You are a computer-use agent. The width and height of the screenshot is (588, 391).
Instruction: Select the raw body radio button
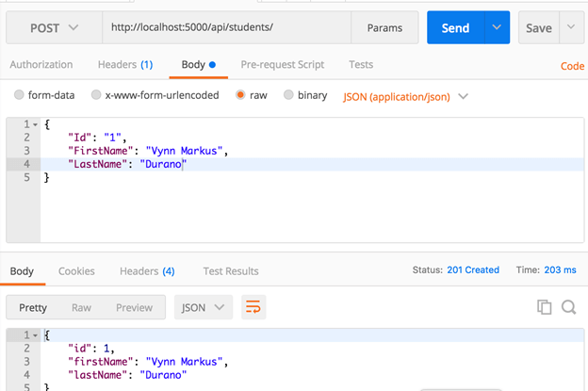coord(241,95)
